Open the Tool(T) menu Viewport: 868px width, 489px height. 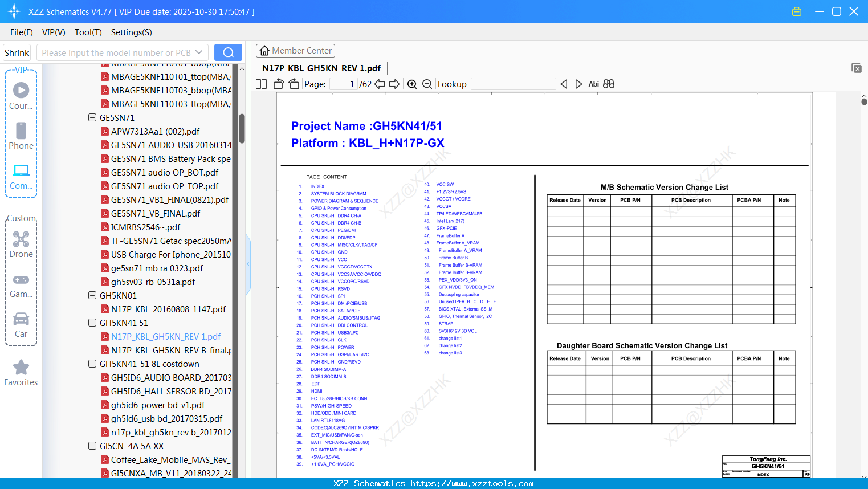point(88,32)
